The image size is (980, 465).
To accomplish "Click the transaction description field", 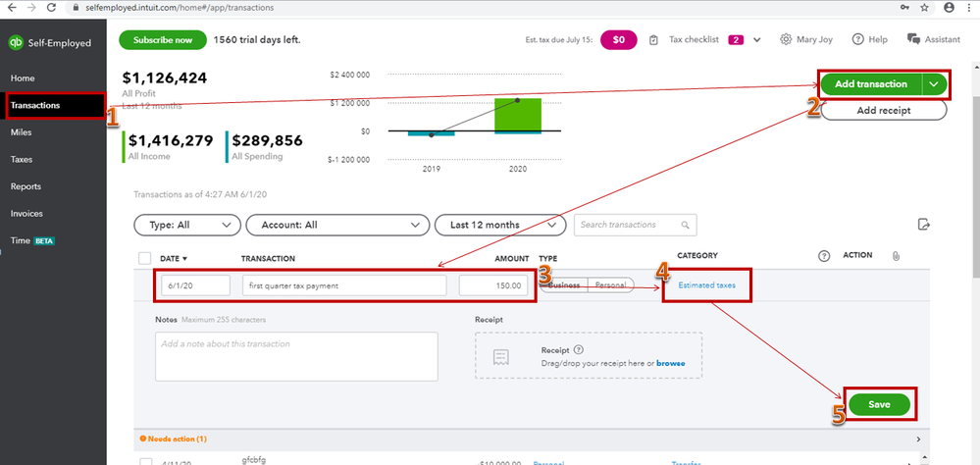I will pyautogui.click(x=344, y=285).
